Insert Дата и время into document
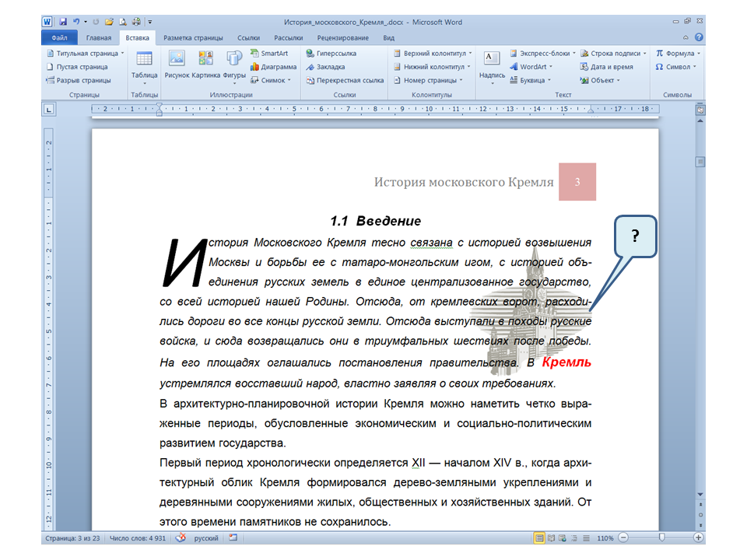Viewport: 747px width, 560px height. tap(606, 67)
